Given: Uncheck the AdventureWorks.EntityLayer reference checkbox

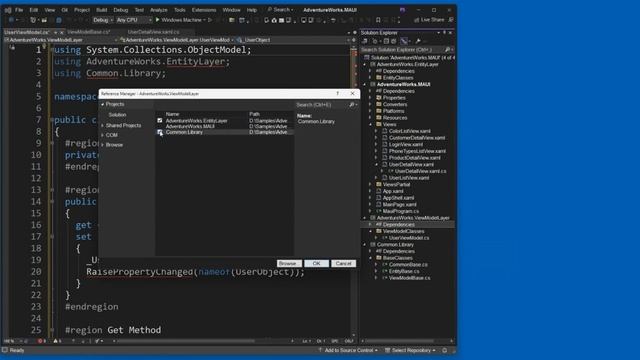Looking at the screenshot, I should click(x=160, y=121).
